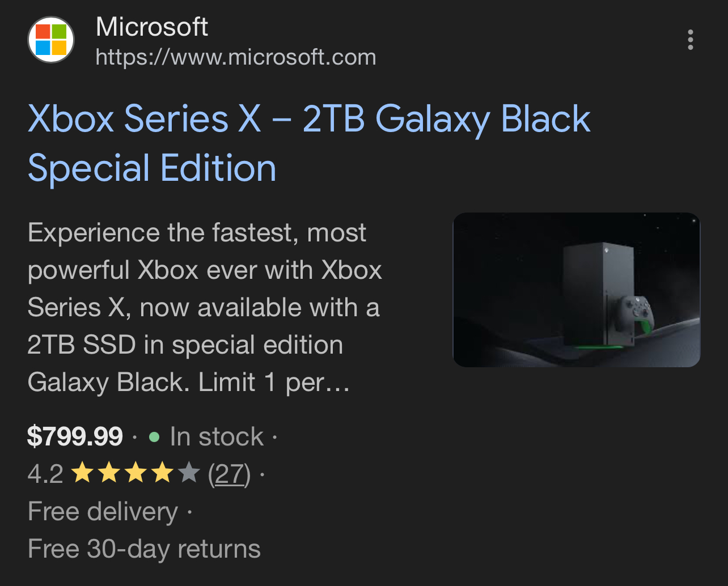Image resolution: width=728 pixels, height=586 pixels.
Task: Click the (27) reviews count link
Action: [229, 474]
